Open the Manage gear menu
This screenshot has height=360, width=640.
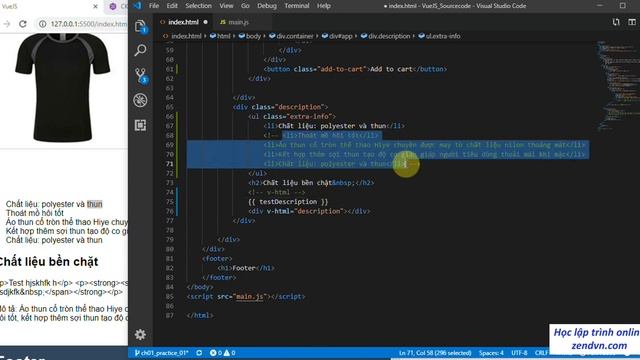pos(140,334)
